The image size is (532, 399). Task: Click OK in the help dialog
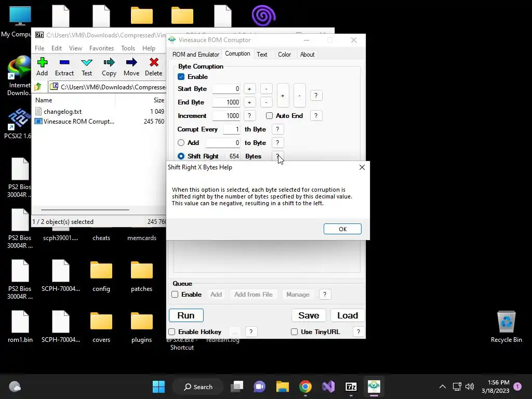pos(342,229)
